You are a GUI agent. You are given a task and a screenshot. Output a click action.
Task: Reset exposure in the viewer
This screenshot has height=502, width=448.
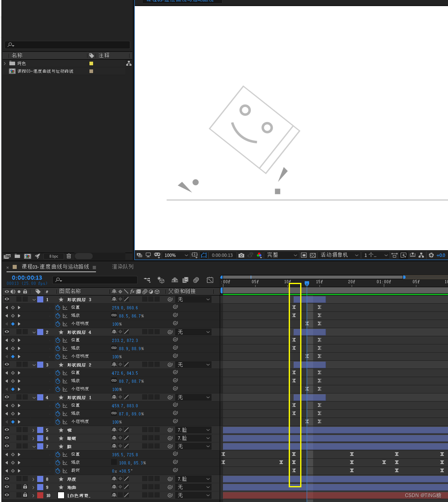click(431, 255)
